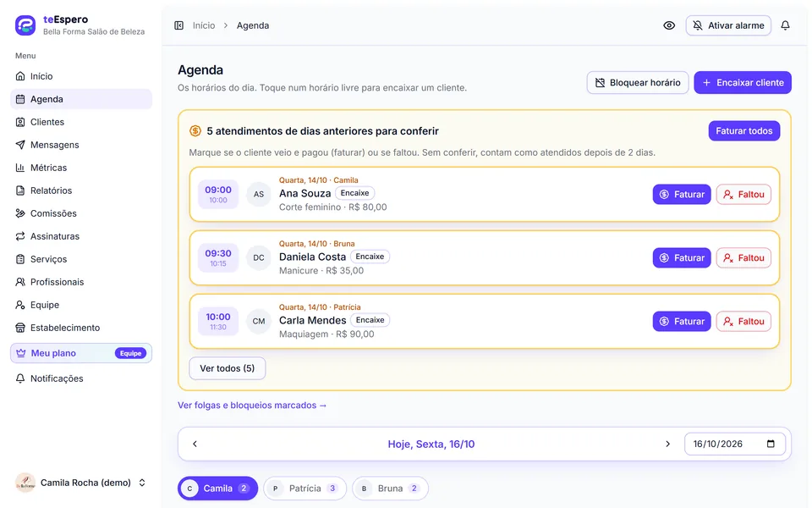This screenshot has height=508, width=812.
Task: Go to previous day with left chevron
Action: click(x=195, y=444)
